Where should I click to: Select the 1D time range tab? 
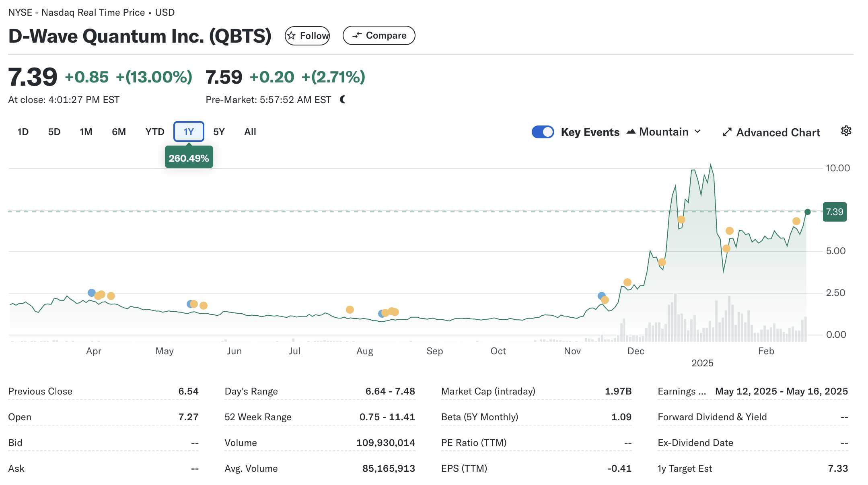coord(23,132)
